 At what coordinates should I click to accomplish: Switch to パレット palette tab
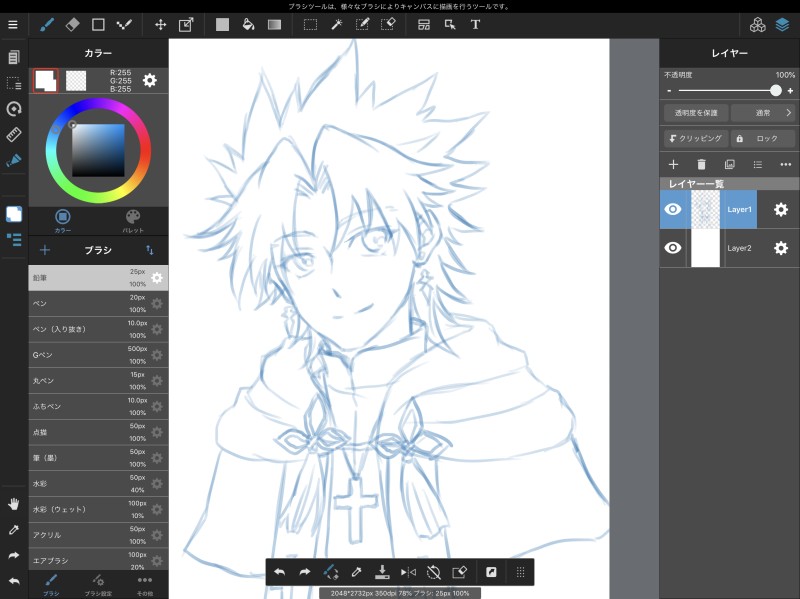[133, 220]
